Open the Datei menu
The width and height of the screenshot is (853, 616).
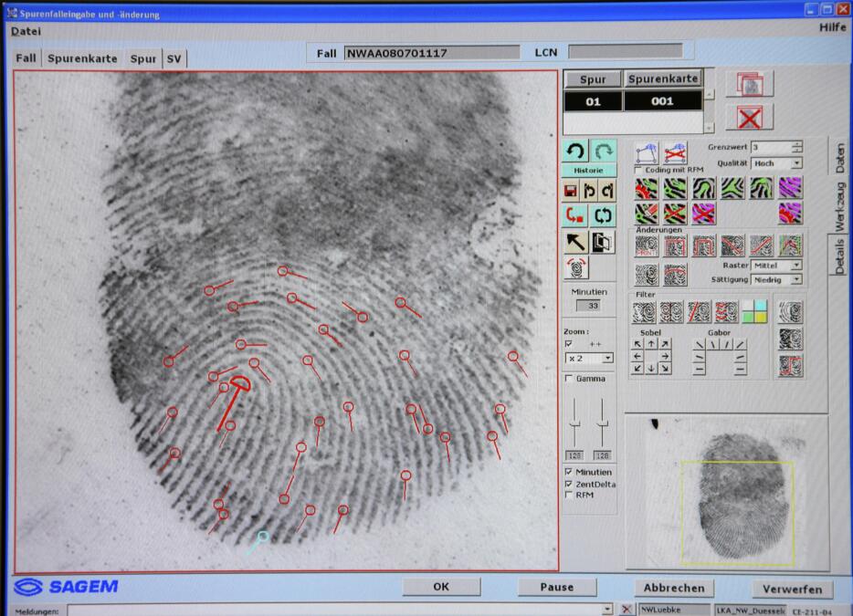(x=26, y=31)
